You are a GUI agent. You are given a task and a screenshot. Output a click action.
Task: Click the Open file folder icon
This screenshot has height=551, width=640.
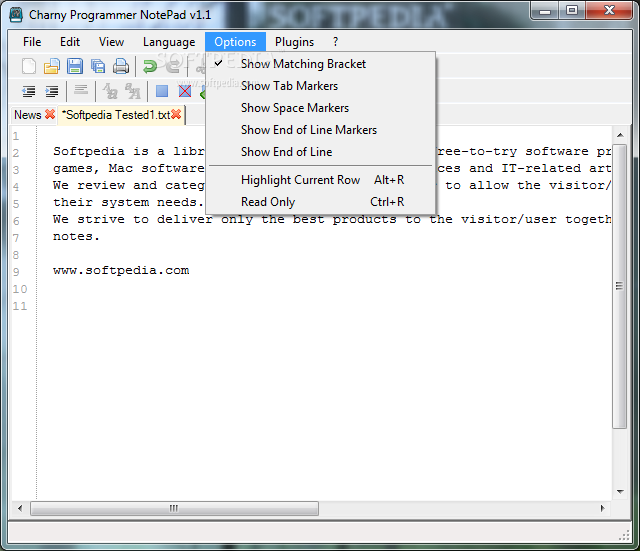click(51, 66)
